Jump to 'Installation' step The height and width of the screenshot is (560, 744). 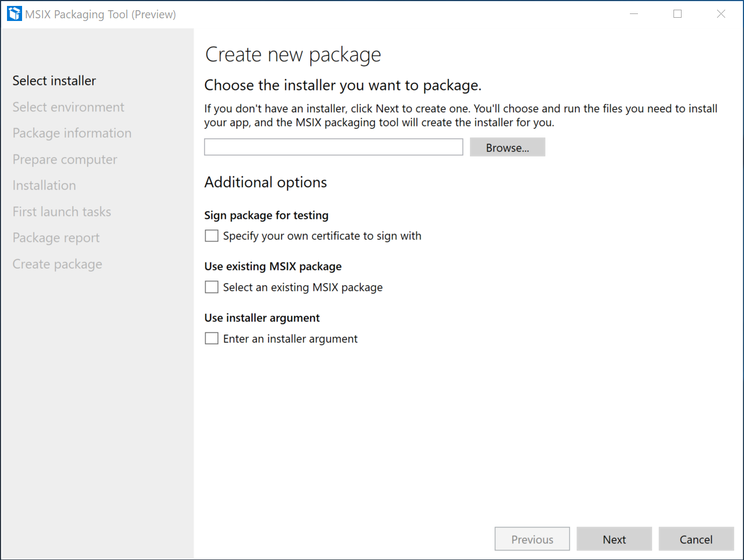[44, 186]
